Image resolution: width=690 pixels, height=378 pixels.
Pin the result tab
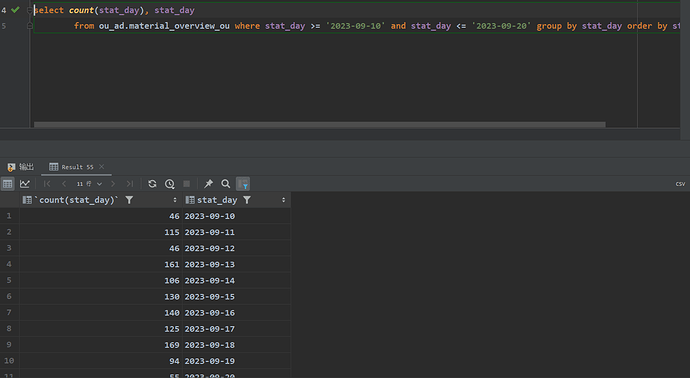tap(209, 183)
